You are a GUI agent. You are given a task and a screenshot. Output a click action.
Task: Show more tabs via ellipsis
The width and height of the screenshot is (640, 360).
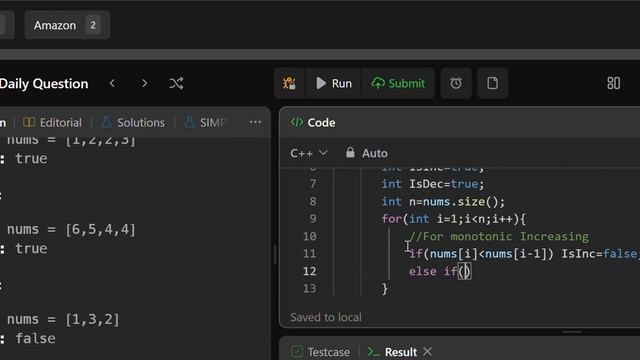(255, 122)
